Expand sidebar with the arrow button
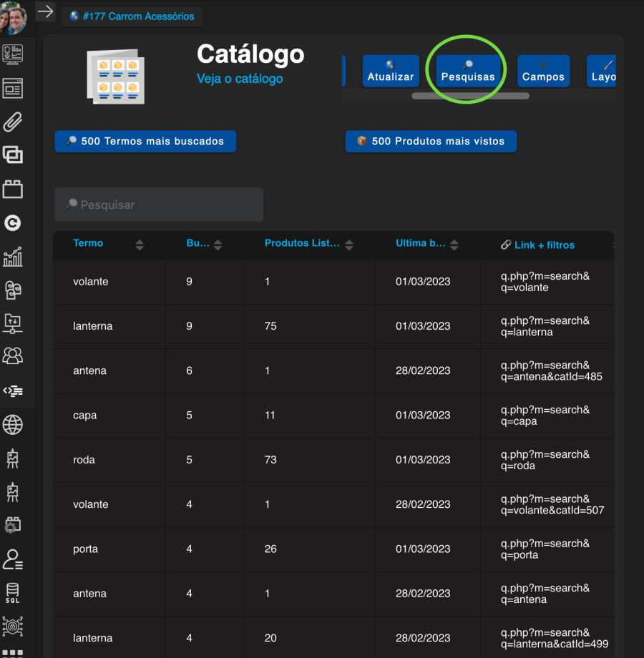This screenshot has height=658, width=644. tap(45, 11)
